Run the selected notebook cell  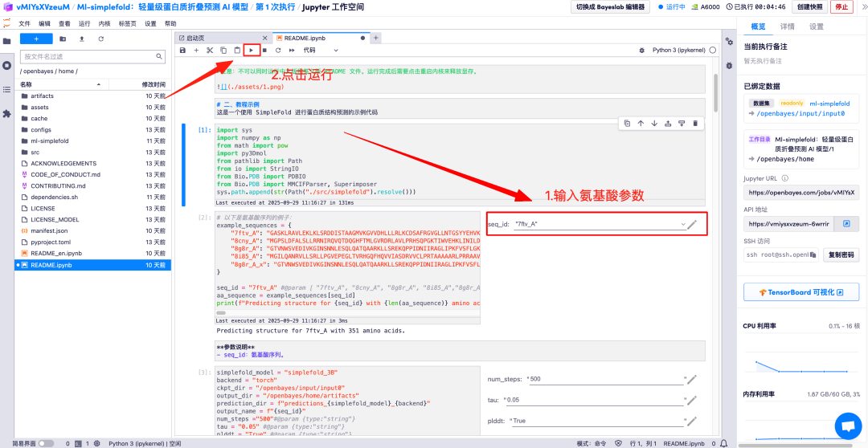click(x=252, y=50)
